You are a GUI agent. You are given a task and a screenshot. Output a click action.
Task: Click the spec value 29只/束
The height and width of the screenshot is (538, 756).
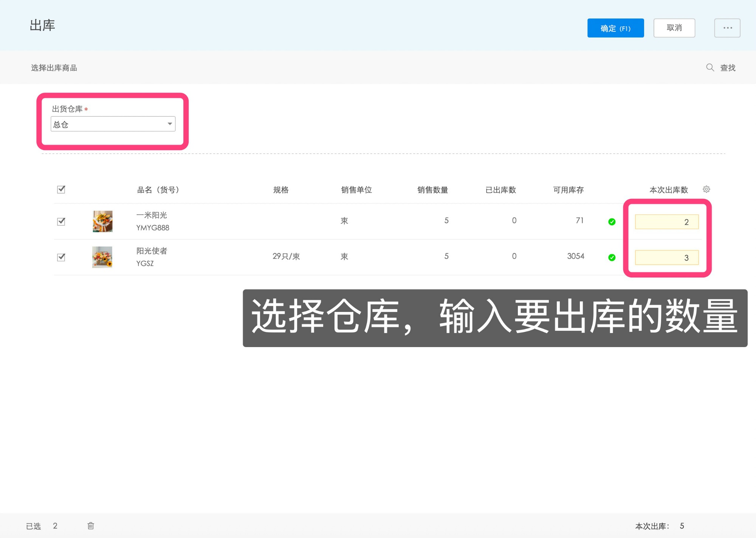tap(286, 256)
